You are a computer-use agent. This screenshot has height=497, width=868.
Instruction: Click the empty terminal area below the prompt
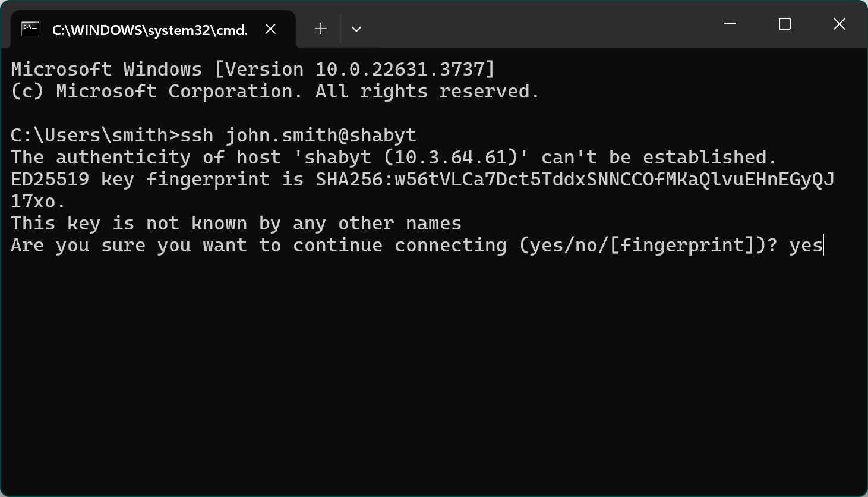click(x=434, y=369)
